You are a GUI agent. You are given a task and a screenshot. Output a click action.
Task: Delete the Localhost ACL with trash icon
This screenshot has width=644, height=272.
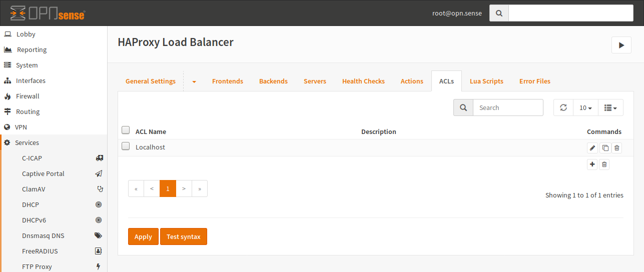(617, 148)
